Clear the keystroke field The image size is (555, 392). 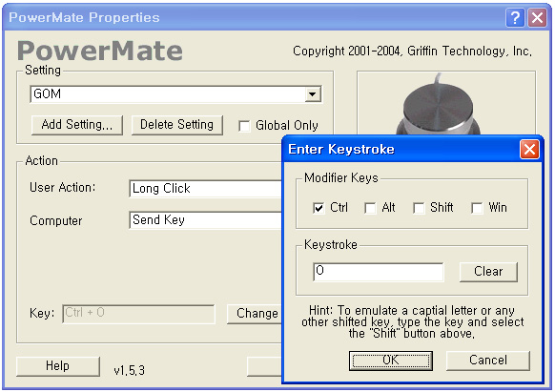point(488,272)
